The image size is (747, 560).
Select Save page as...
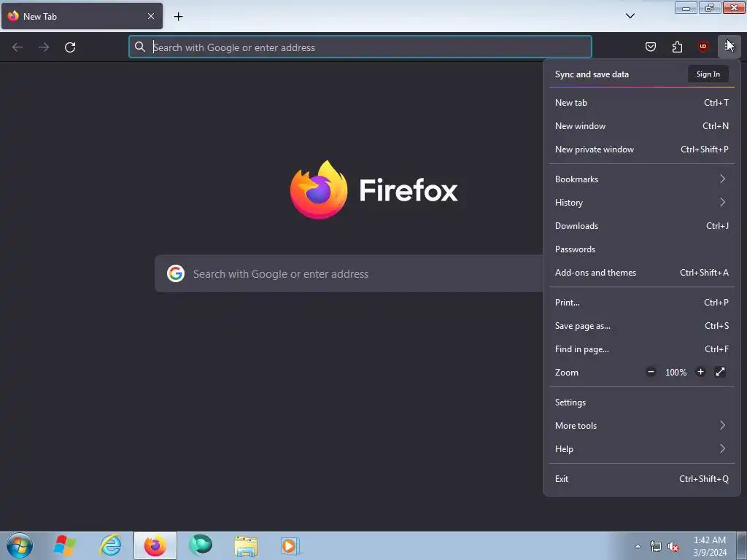(x=642, y=326)
